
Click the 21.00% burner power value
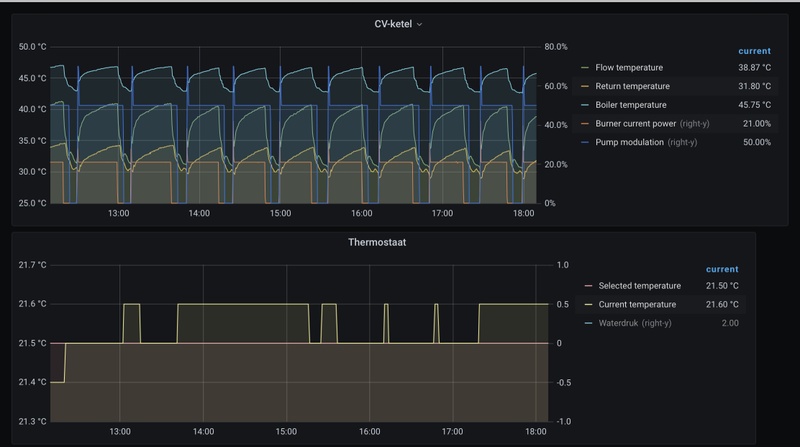pos(757,123)
